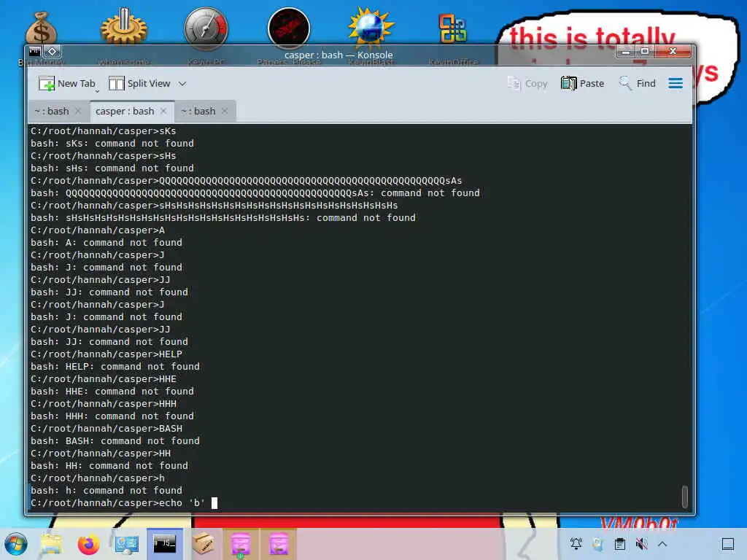Open the Start menu orb
Screen dimensions: 747x560
pyautogui.click(x=16, y=544)
